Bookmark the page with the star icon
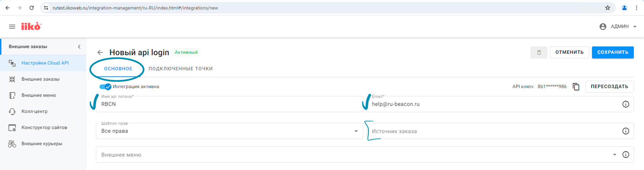 tap(607, 8)
